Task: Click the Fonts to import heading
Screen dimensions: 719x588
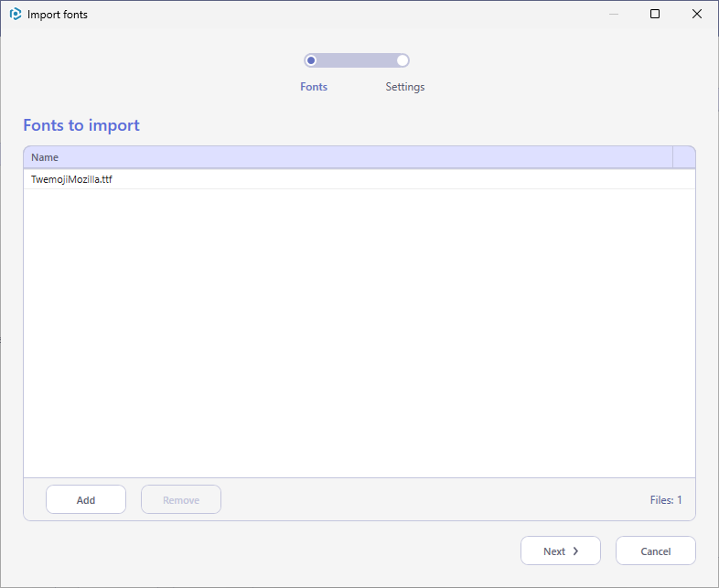Action: tap(81, 125)
